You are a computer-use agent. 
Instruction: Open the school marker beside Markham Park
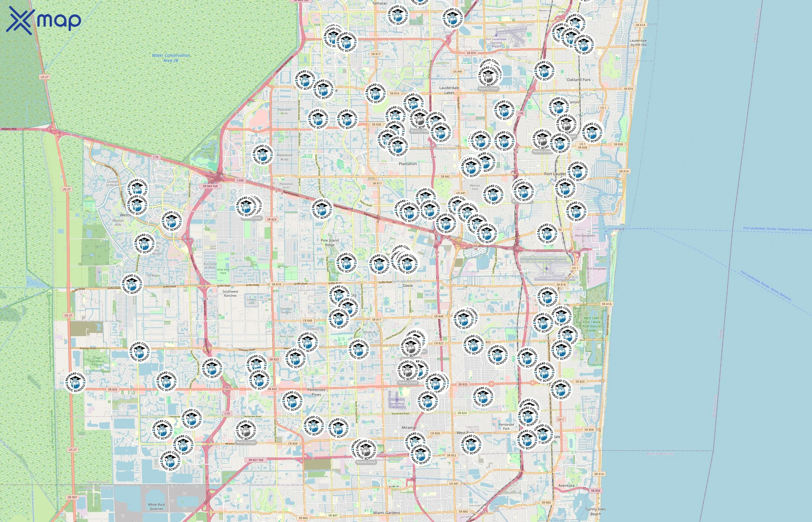263,154
